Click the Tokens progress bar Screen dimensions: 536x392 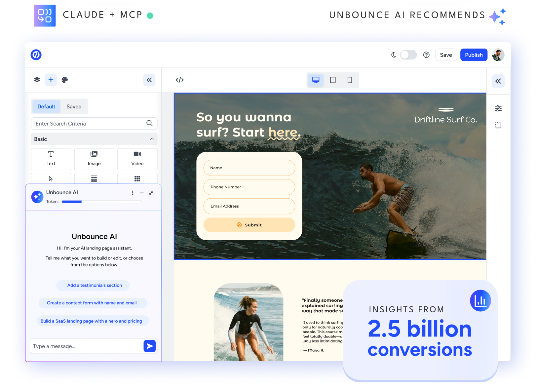102,202
